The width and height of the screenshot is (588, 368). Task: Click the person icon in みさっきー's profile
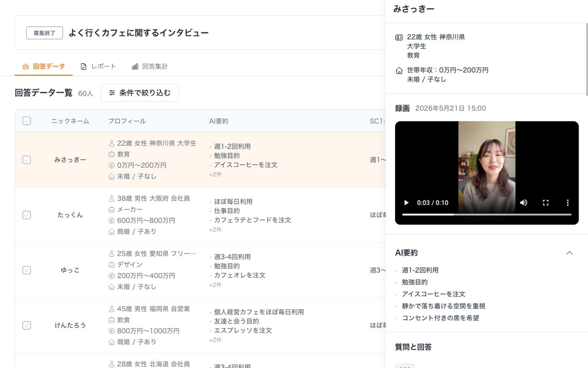pos(111,143)
